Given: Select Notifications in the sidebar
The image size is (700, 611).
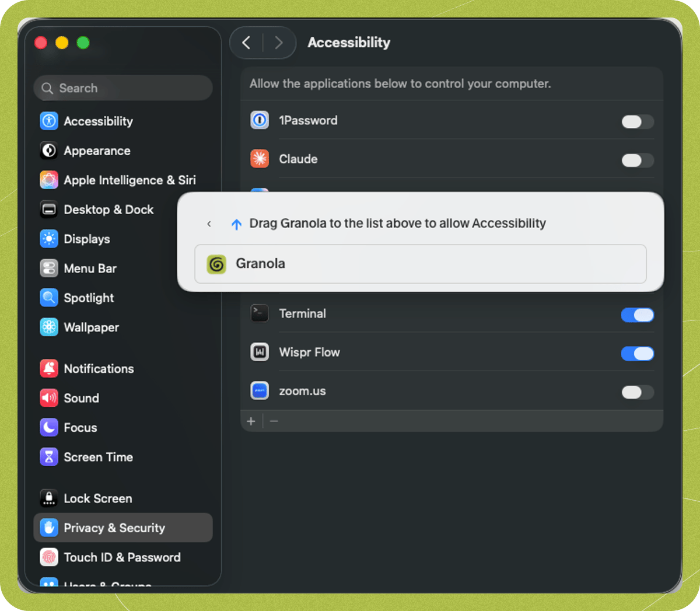Looking at the screenshot, I should (123, 368).
